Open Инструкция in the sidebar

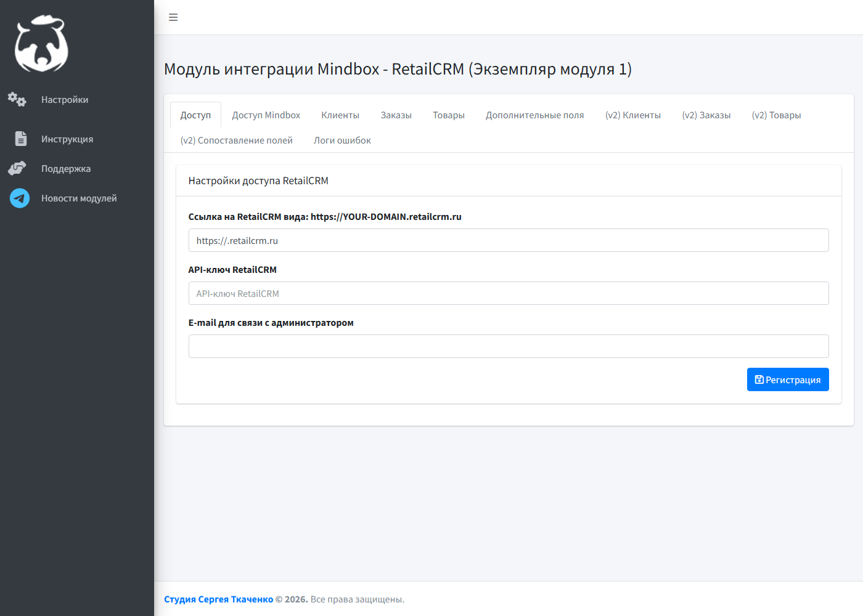click(67, 139)
